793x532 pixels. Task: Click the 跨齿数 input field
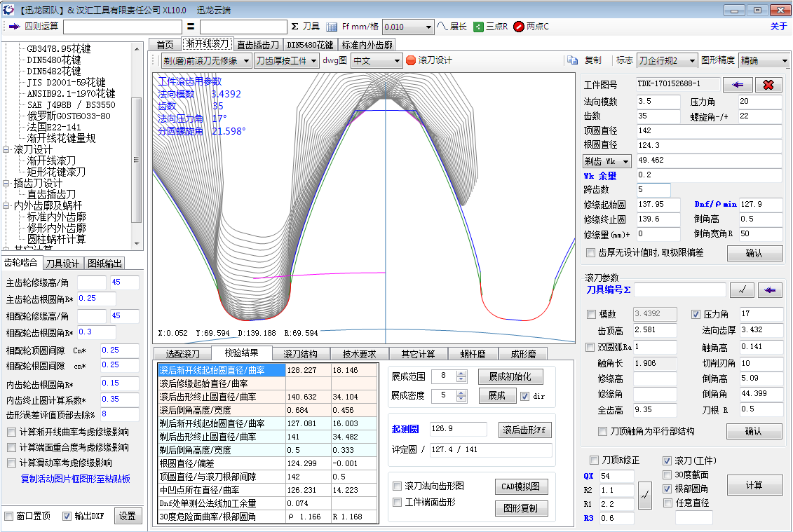[652, 190]
